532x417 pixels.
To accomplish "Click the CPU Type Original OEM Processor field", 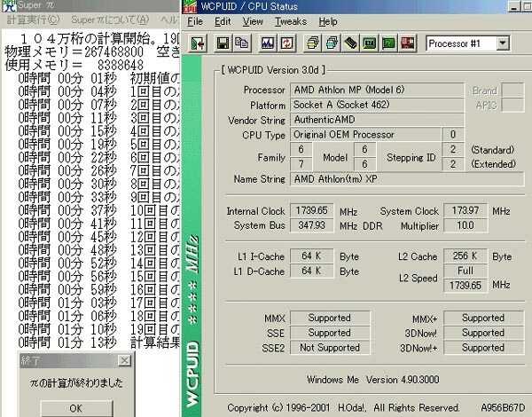I will point(365,135).
